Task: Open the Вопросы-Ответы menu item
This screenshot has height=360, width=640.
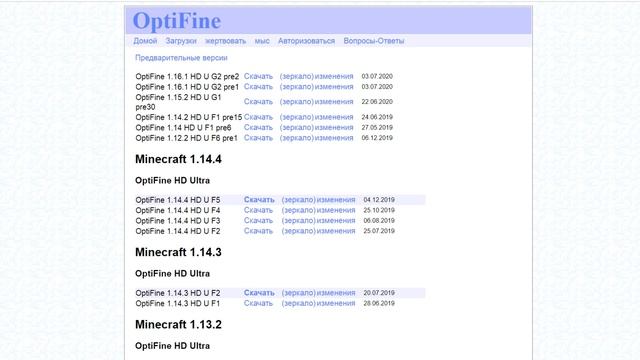Action: (x=373, y=41)
